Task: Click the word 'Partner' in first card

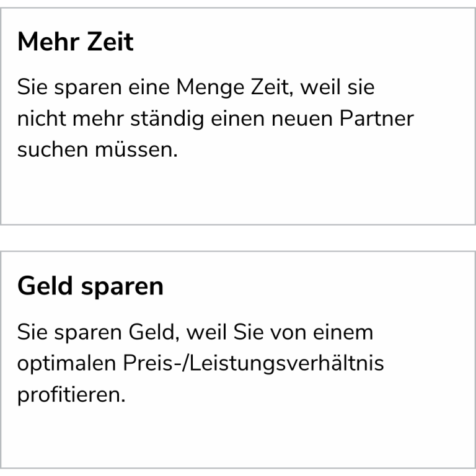Action: (376, 118)
